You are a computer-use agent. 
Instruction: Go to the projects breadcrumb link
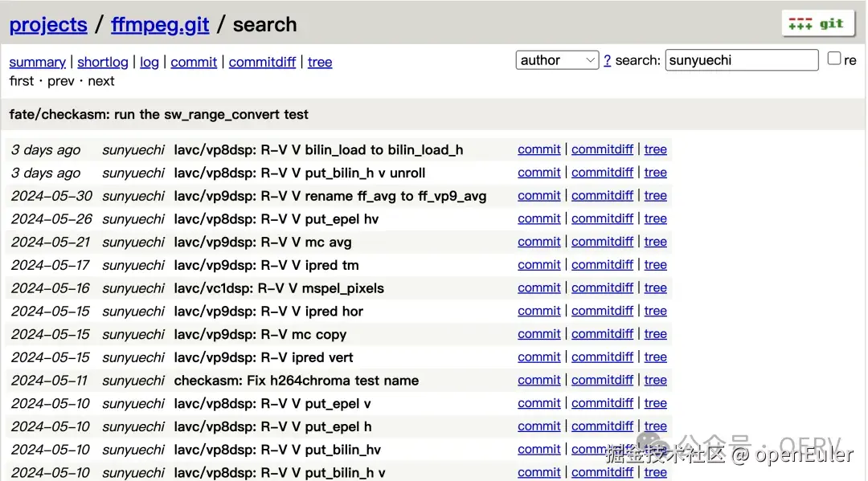[x=48, y=24]
